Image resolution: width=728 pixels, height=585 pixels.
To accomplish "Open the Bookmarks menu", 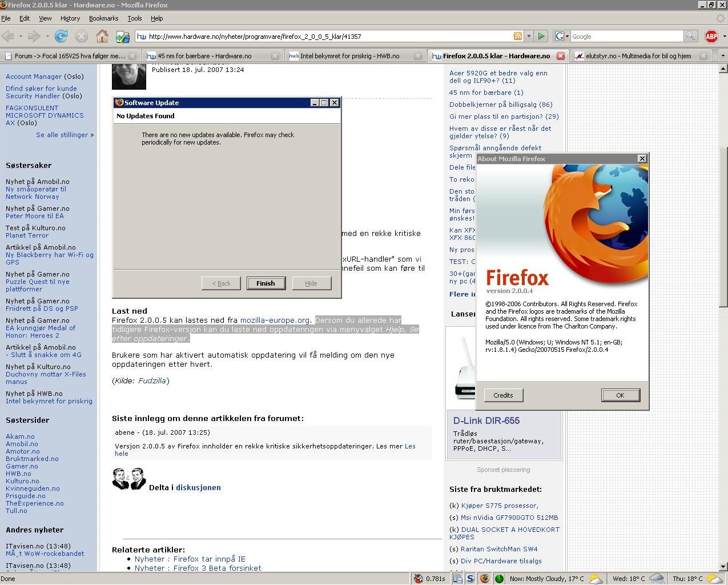I will point(103,18).
